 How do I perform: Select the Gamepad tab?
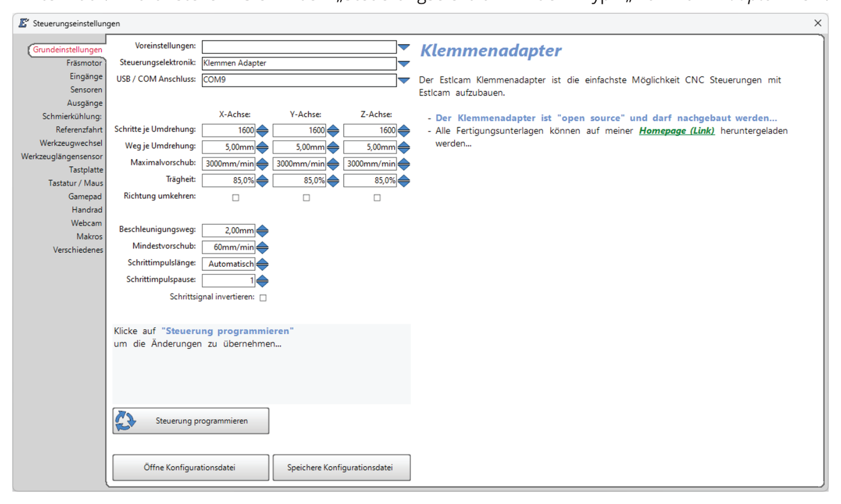[x=85, y=196]
